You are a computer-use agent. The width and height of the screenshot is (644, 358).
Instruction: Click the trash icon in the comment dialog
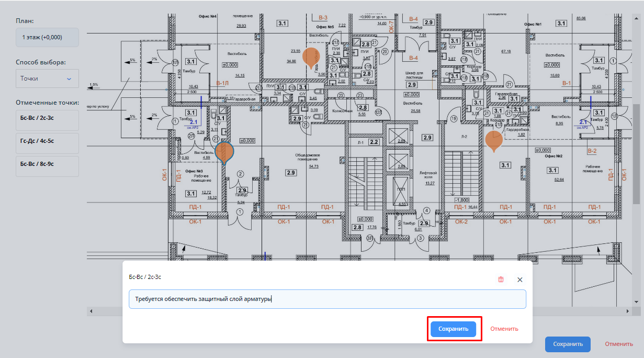coord(501,279)
